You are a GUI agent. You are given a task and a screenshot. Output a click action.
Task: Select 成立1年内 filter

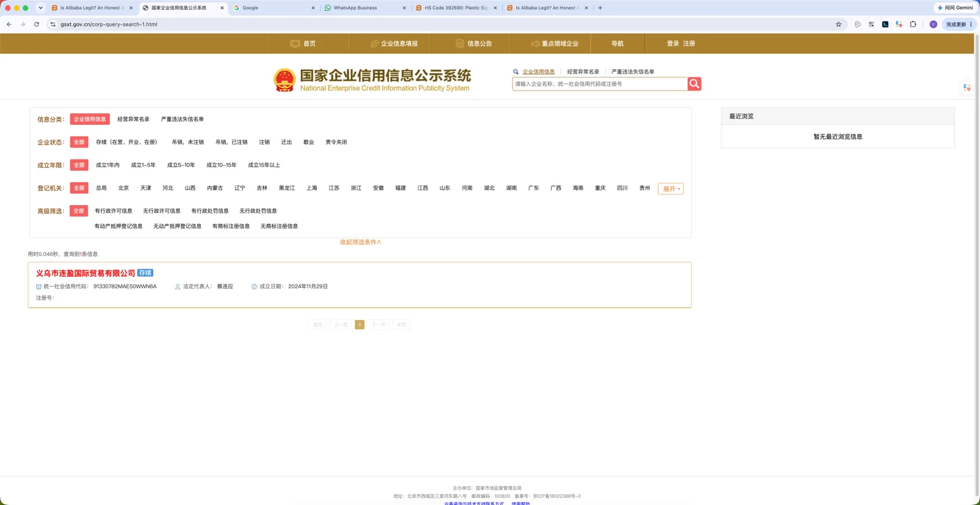[x=108, y=165]
